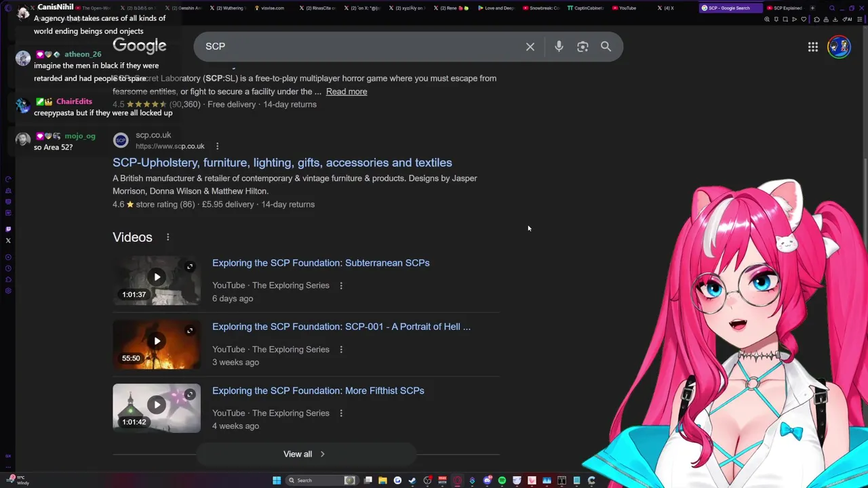Open weather widget on taskbar
This screenshot has height=488, width=868.
point(18,481)
